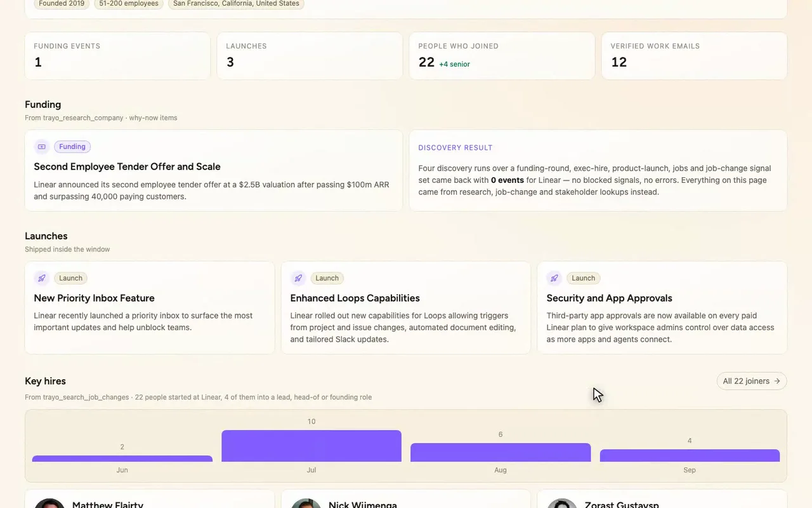812x508 pixels.
Task: Open the "Enhanced Loops Capabilities" title
Action: [x=355, y=298]
